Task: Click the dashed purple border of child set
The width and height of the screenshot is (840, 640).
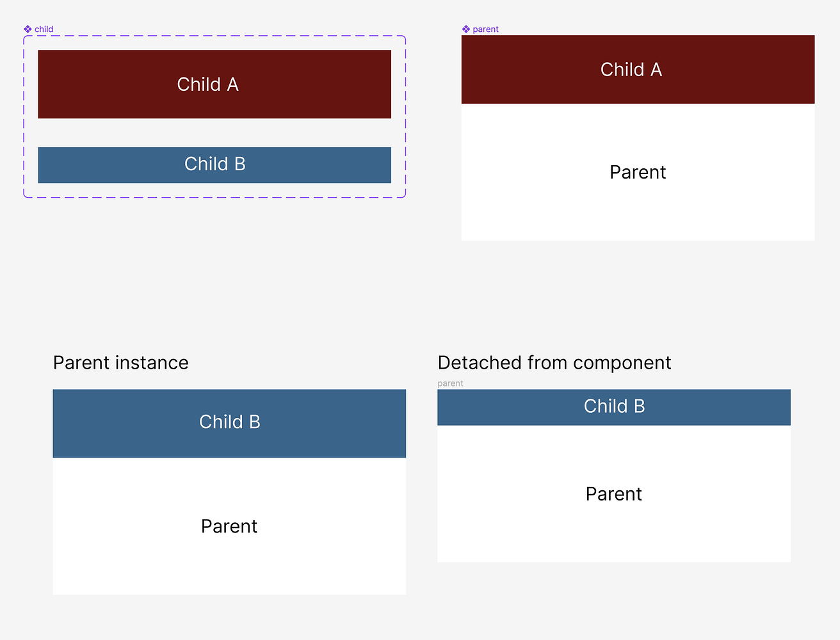Action: (x=214, y=36)
